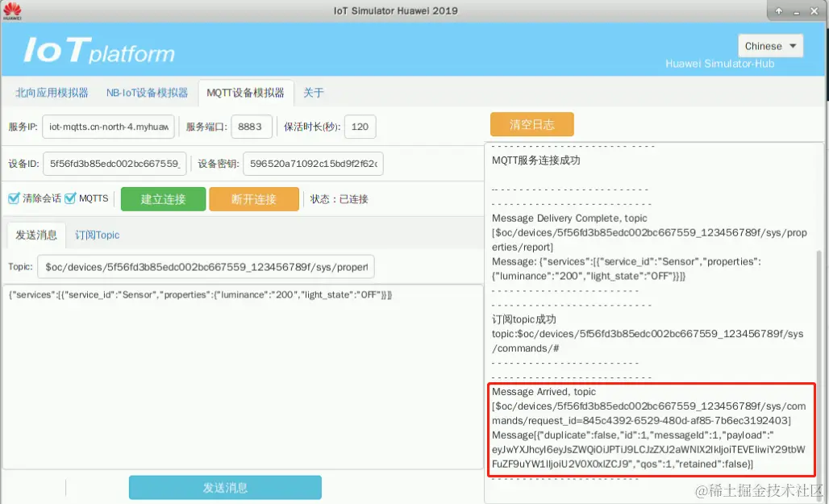The height and width of the screenshot is (504, 829).
Task: Click the 设备密钥 input field
Action: pos(313,164)
